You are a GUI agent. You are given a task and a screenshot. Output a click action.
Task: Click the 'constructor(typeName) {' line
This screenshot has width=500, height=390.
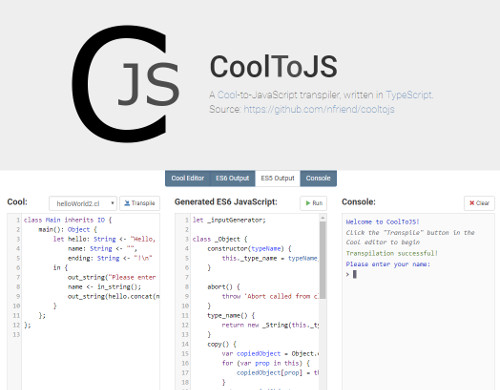249,249
